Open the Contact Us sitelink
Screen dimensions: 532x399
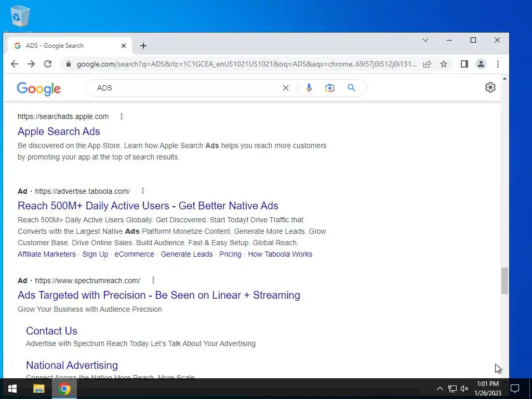coord(51,331)
